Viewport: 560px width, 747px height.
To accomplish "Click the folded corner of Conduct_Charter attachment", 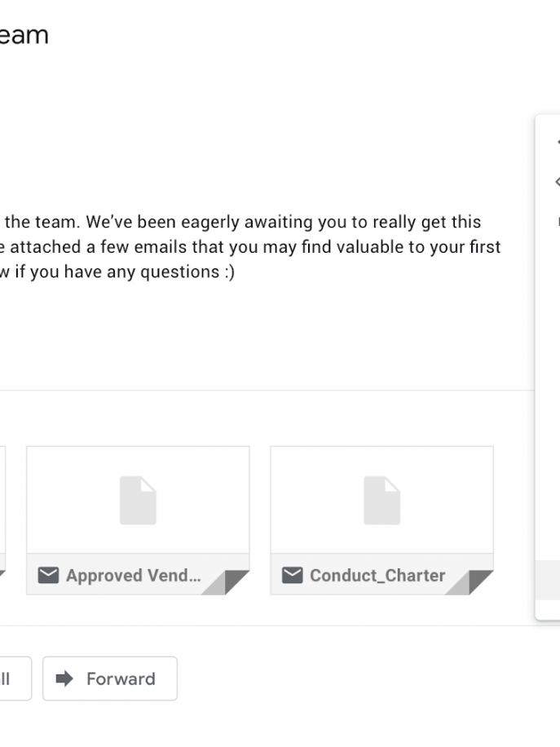I will tap(475, 583).
